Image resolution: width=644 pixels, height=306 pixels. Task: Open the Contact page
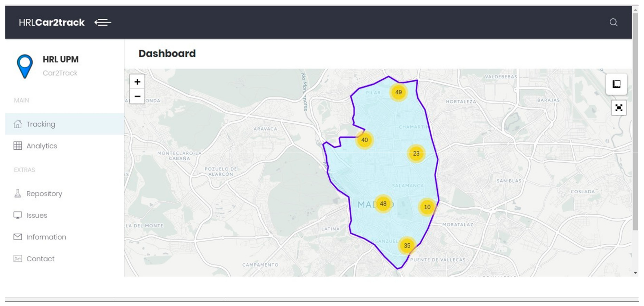[x=40, y=259]
